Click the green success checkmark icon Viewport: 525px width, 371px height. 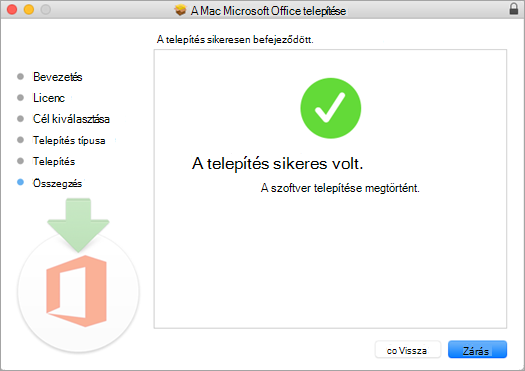click(x=330, y=108)
